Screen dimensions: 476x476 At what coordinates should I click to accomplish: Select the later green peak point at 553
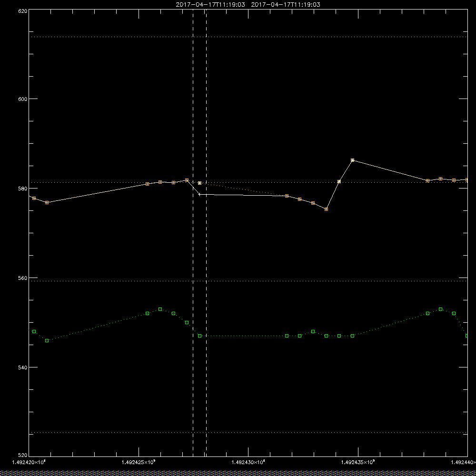pyautogui.click(x=440, y=309)
